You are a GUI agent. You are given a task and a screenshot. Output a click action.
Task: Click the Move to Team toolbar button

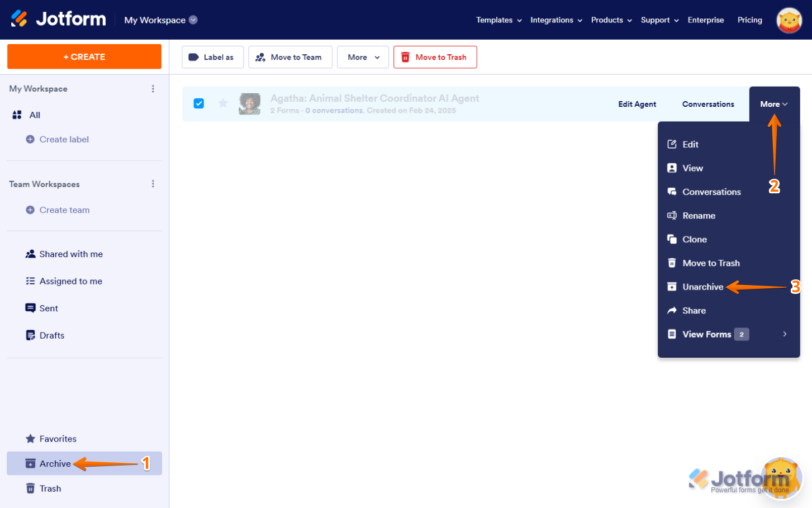coord(291,57)
